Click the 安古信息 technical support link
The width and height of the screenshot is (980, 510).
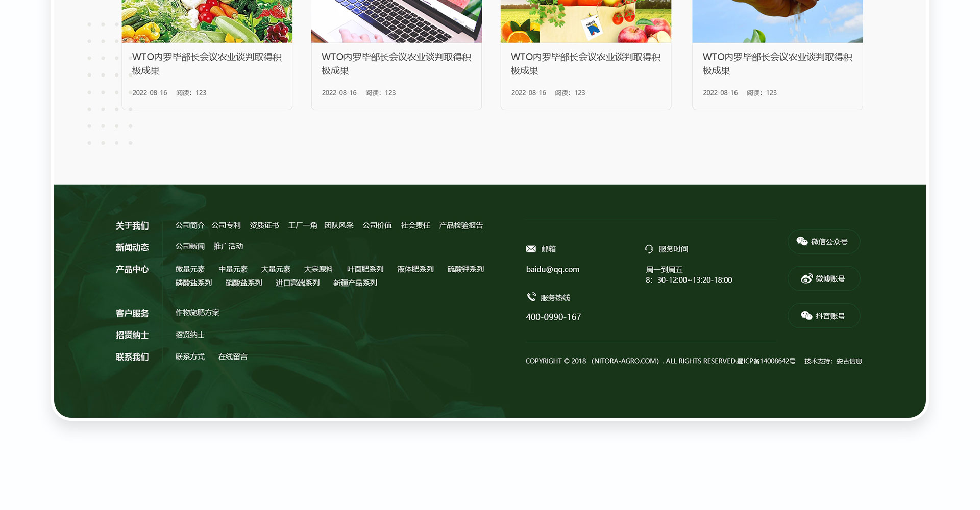pos(849,361)
